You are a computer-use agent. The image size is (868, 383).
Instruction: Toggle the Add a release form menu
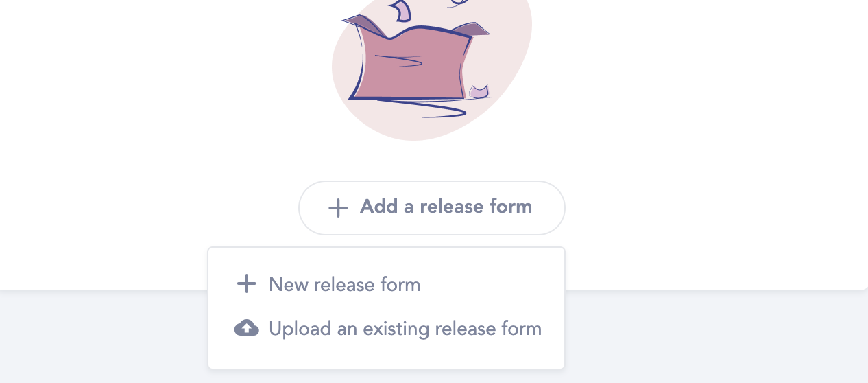point(432,208)
